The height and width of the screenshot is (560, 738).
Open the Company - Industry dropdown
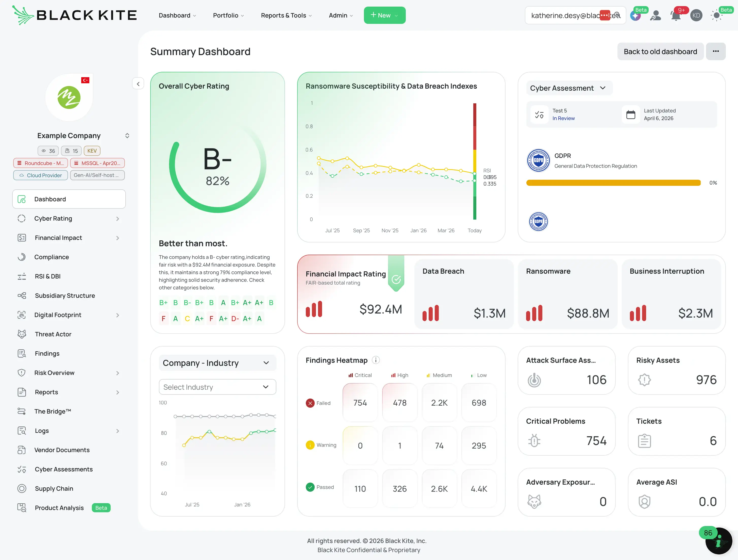tap(217, 363)
